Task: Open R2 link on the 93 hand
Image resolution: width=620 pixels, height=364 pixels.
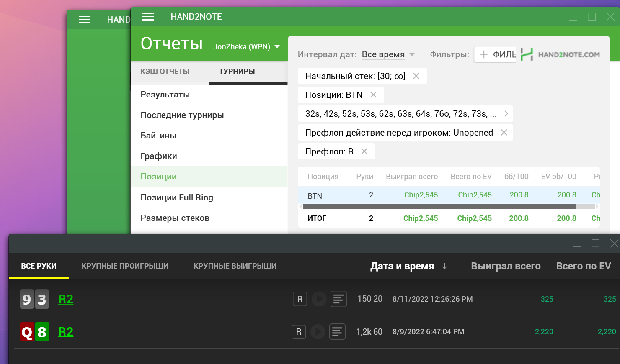Action: coord(66,299)
